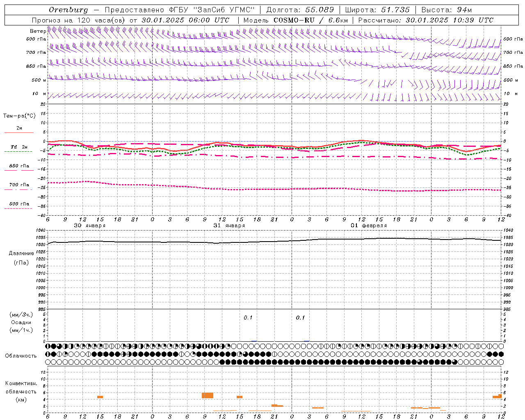525x420 pixels.
Task: Click the 'Облачность' cloudiness label
Action: point(21,356)
